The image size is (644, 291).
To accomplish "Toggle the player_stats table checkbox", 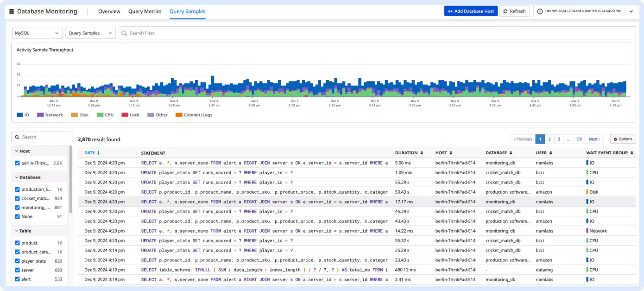I will pyautogui.click(x=18, y=261).
